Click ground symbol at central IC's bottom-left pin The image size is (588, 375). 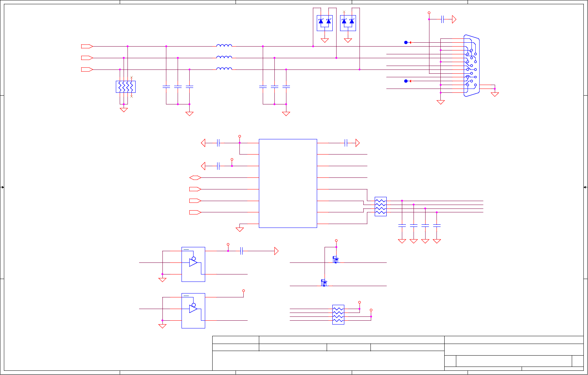pos(239,230)
